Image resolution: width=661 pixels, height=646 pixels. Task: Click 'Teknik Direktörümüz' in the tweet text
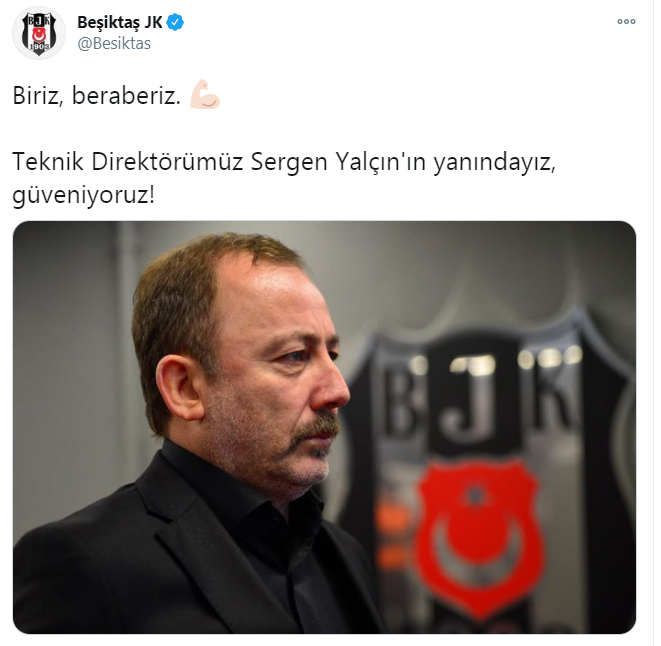(x=128, y=162)
